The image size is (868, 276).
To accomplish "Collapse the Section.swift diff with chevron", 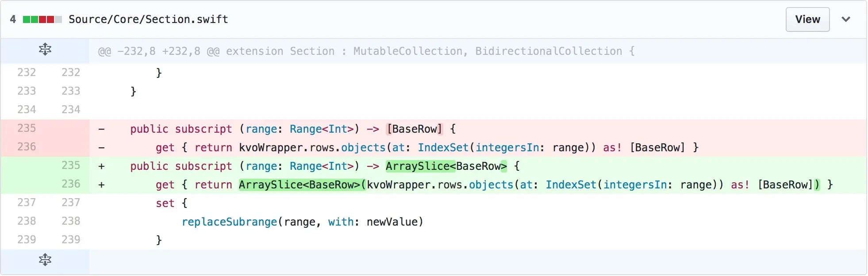I will [x=845, y=19].
